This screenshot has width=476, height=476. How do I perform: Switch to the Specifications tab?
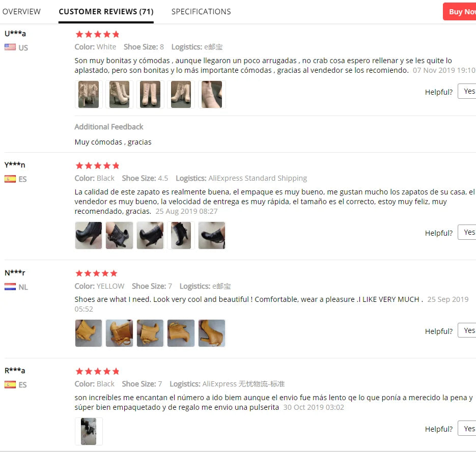point(201,12)
